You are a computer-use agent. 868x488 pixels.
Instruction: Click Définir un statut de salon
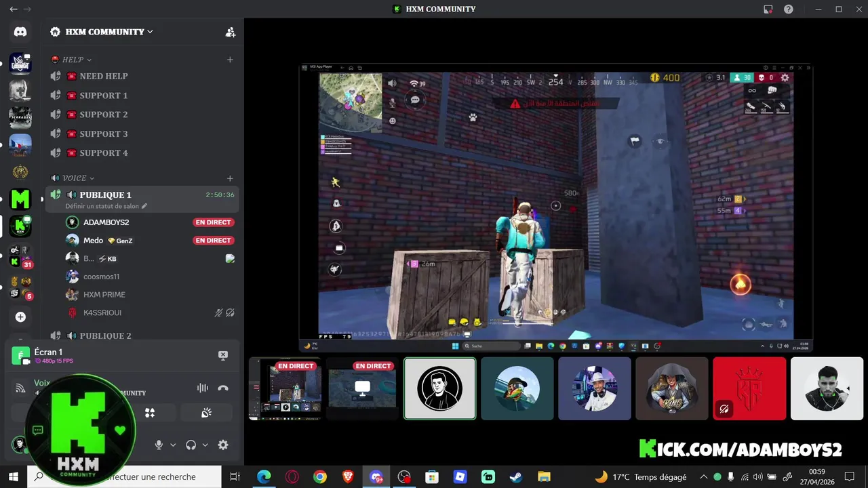coord(102,206)
